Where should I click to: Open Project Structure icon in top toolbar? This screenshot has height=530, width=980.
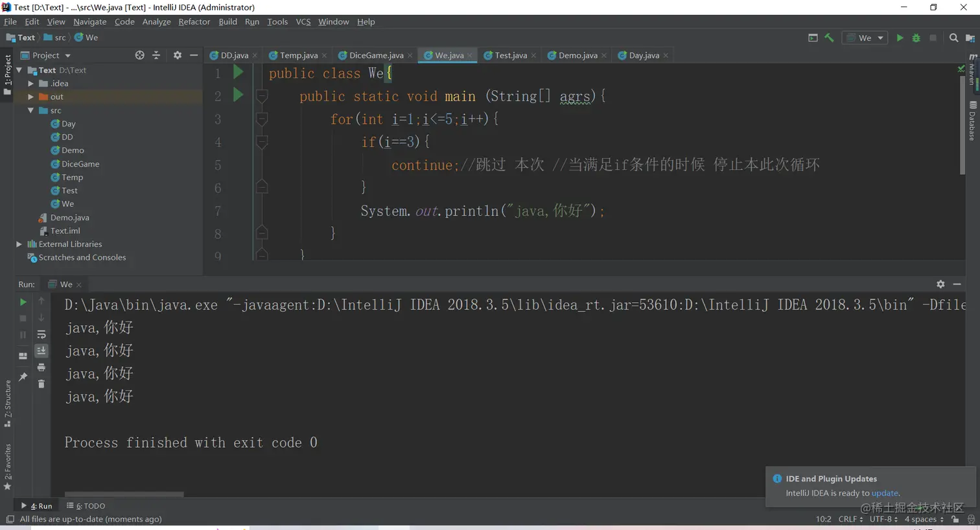(970, 38)
